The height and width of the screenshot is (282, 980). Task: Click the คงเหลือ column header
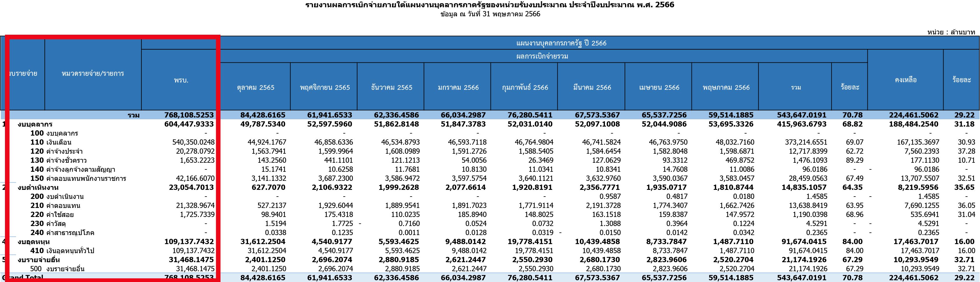pos(905,80)
